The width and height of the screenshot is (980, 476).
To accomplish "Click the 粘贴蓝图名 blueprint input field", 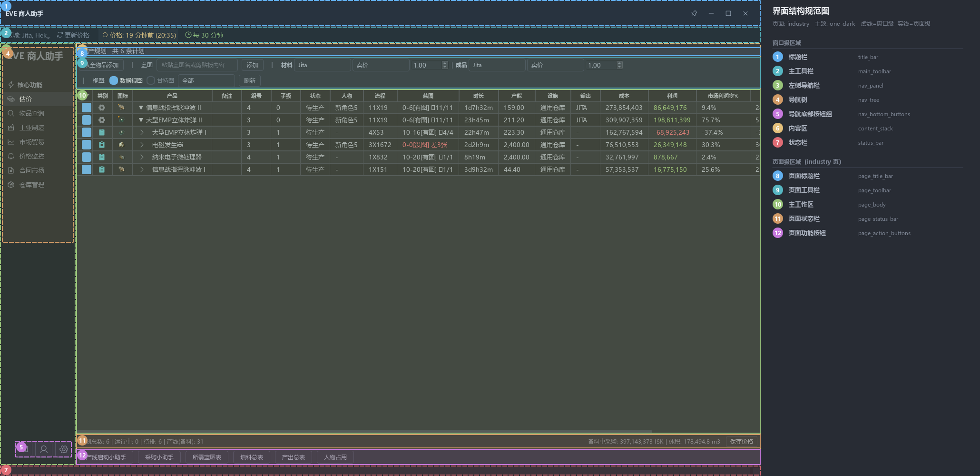I will click(x=197, y=65).
